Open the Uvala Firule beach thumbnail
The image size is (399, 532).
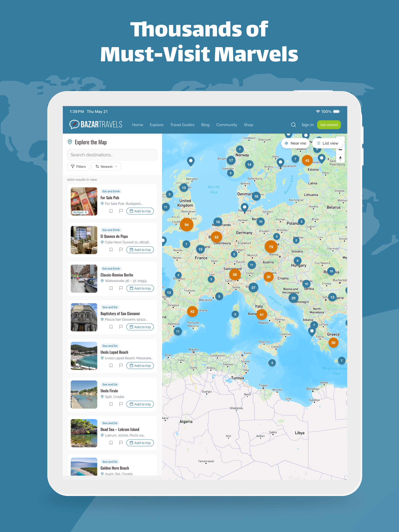pyautogui.click(x=84, y=395)
